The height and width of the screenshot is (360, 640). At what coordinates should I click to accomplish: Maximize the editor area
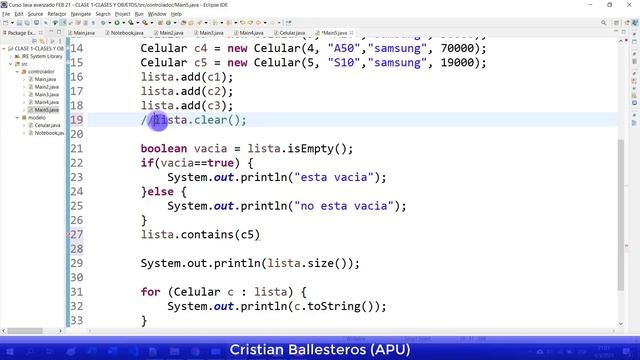coord(624,32)
